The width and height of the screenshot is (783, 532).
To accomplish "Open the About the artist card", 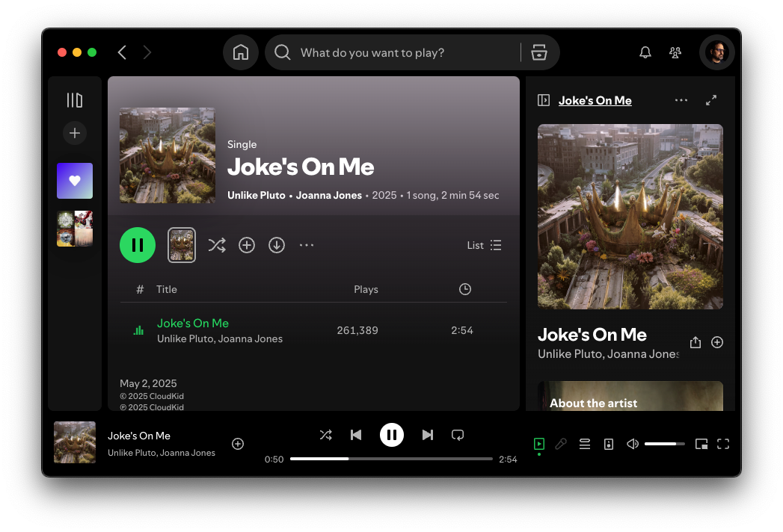I will tap(630, 396).
